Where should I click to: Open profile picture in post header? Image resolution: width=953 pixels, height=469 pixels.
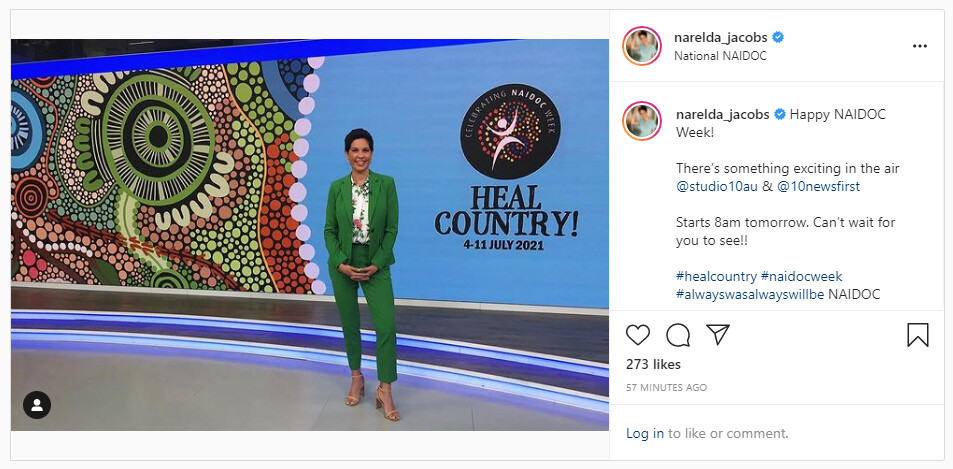642,46
